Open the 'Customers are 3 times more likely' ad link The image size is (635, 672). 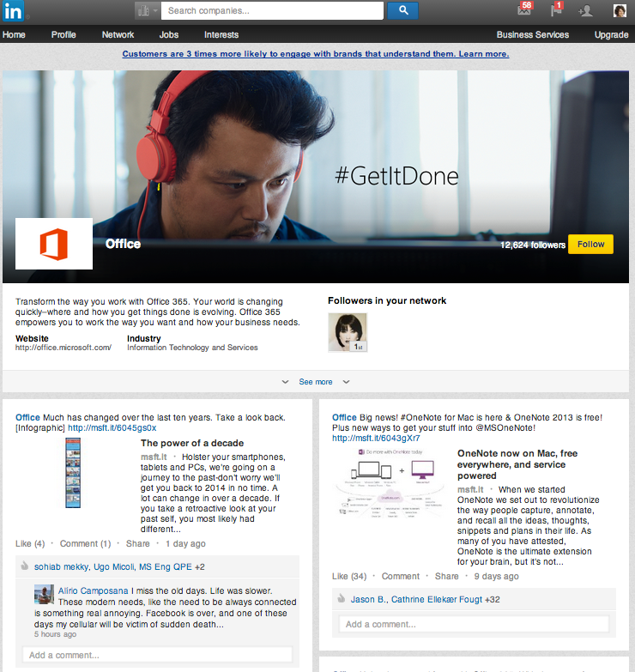point(316,54)
